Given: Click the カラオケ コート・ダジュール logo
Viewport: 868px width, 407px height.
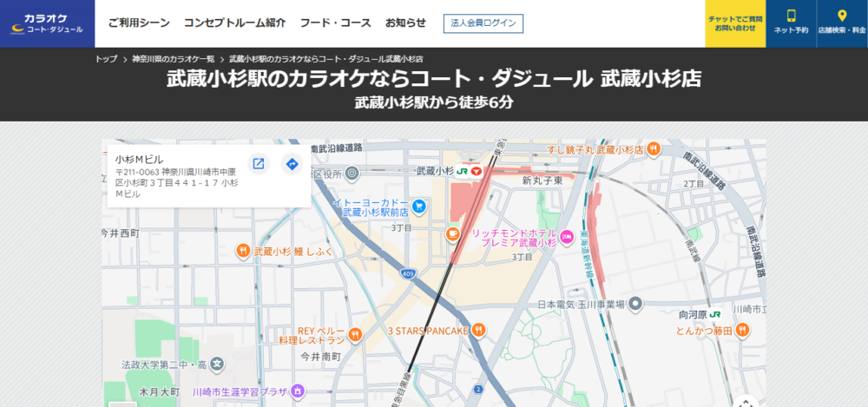Looking at the screenshot, I should point(47,23).
